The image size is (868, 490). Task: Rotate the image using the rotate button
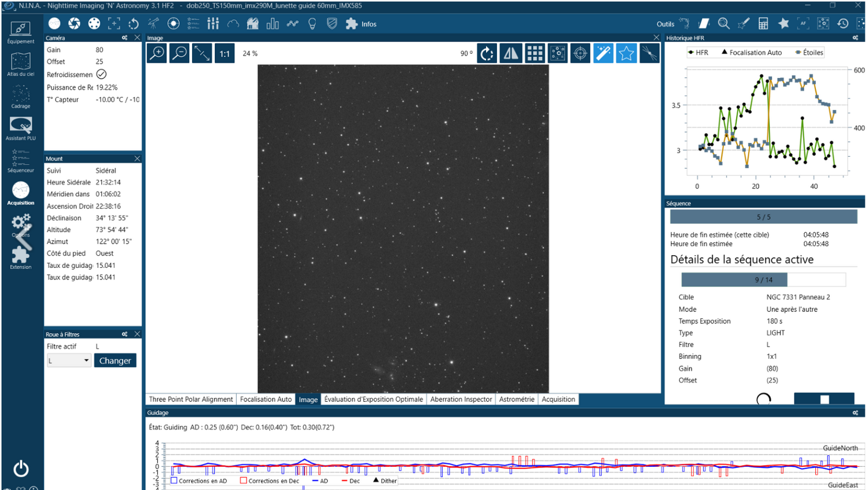point(487,53)
